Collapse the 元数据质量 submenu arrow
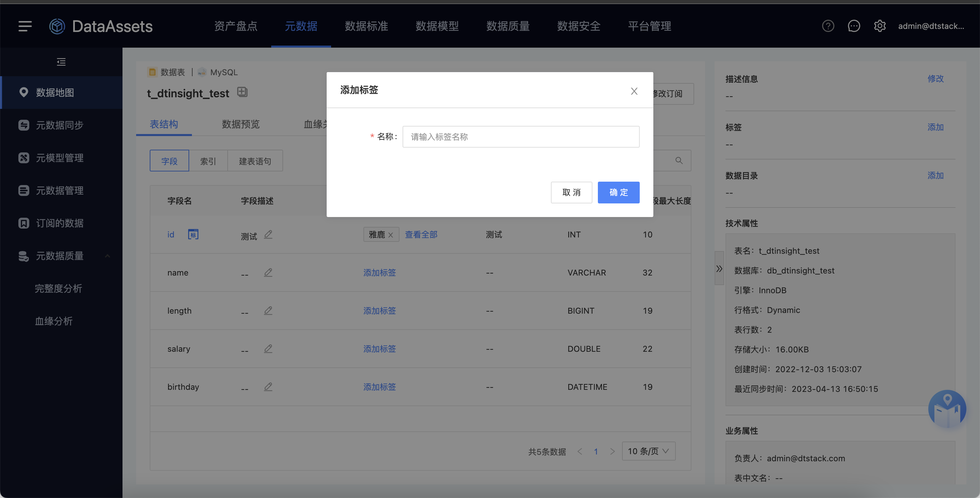Viewport: 980px width, 498px height. click(x=108, y=256)
